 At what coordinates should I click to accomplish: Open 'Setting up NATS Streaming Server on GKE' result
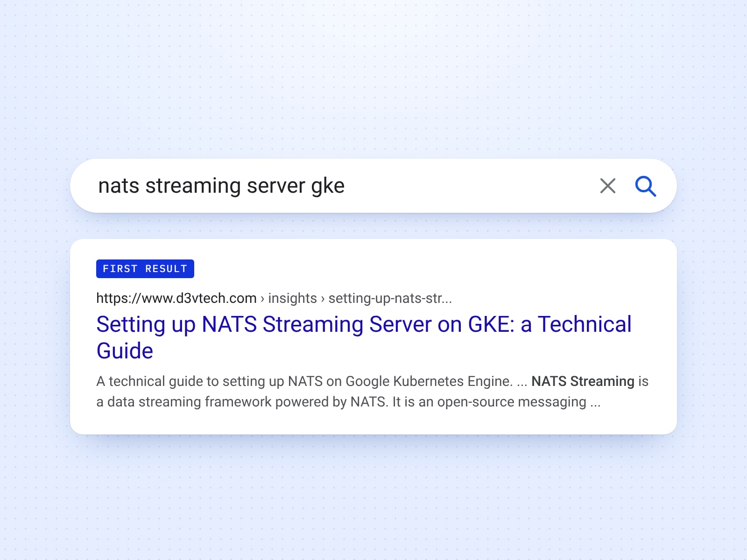364,337
